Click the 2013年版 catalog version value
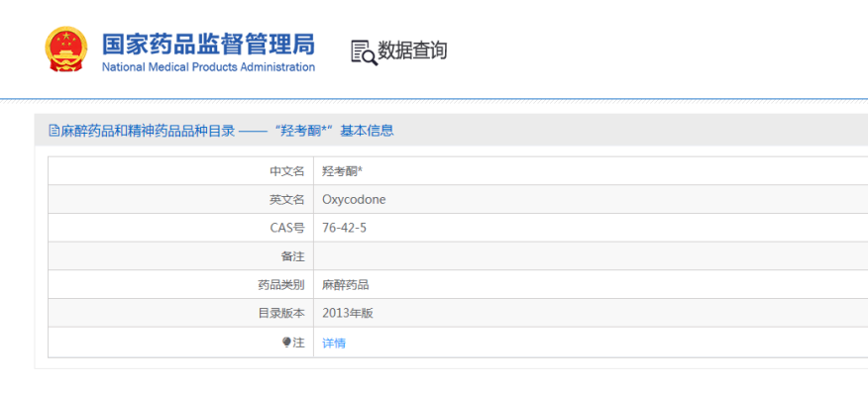 pos(348,313)
